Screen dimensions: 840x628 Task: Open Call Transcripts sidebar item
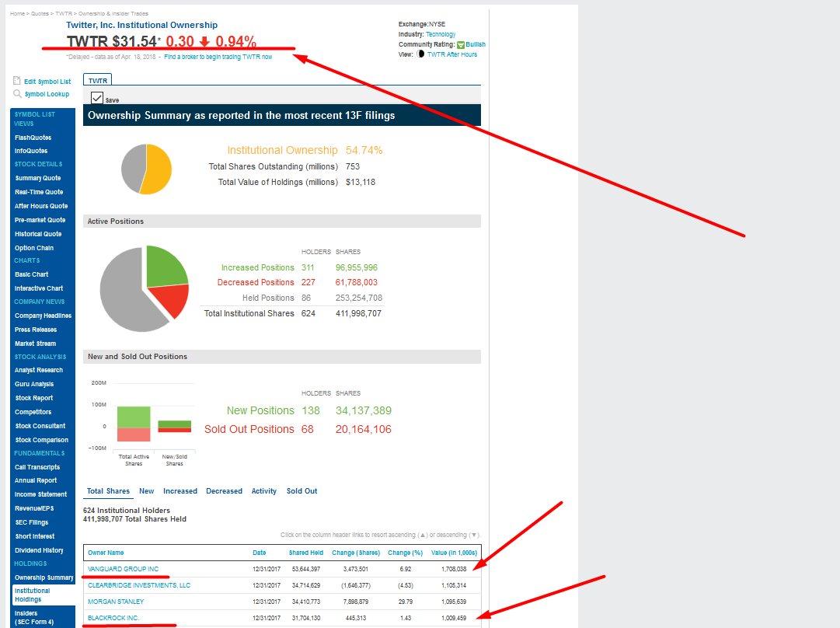pos(37,467)
